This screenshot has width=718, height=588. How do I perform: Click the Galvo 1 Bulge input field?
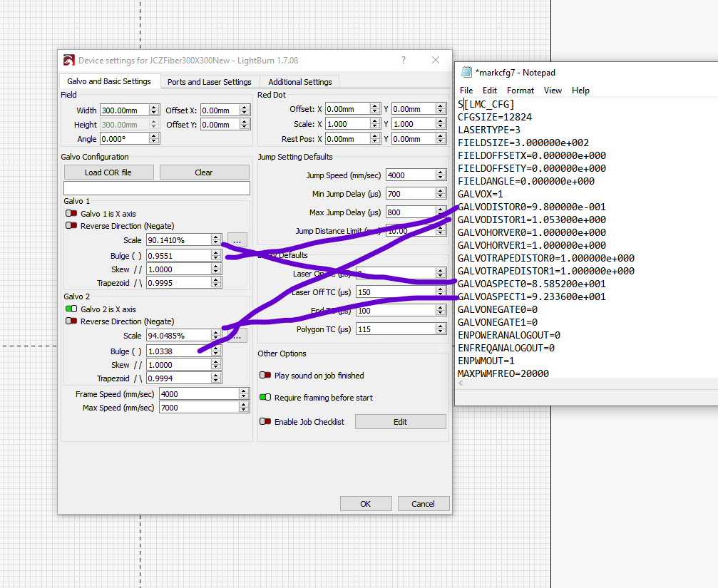pos(178,256)
